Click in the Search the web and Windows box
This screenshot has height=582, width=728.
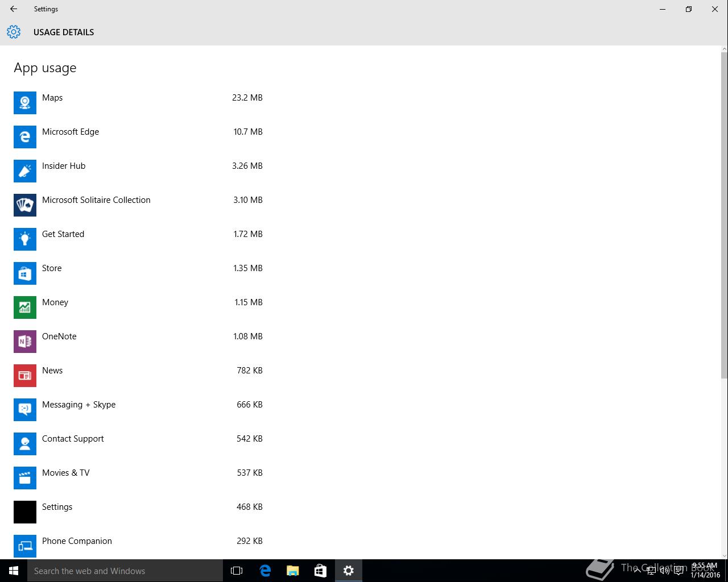pos(125,571)
